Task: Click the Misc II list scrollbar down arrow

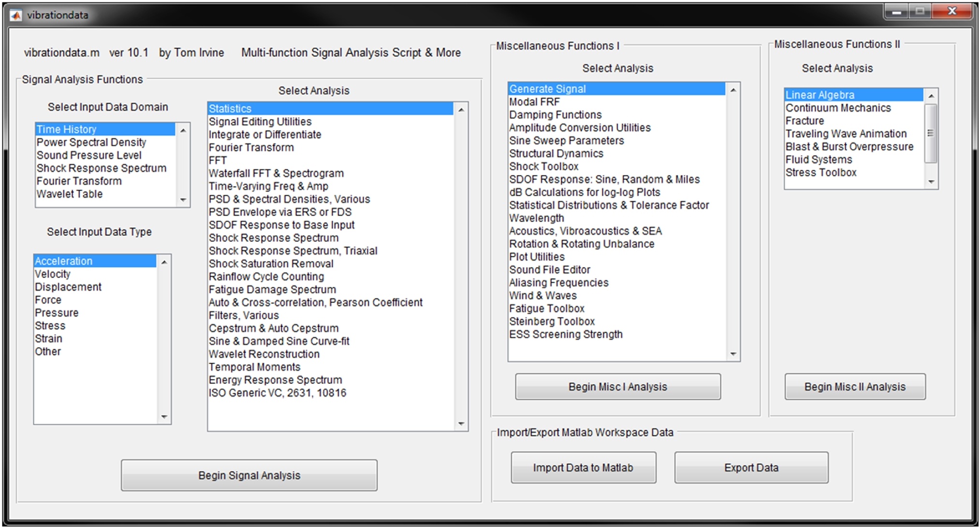Action: [931, 181]
